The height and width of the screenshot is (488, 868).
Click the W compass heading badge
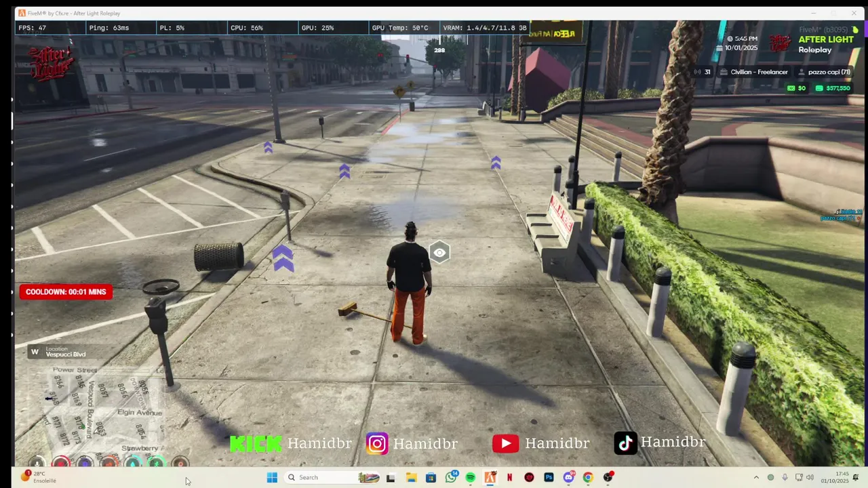click(35, 351)
